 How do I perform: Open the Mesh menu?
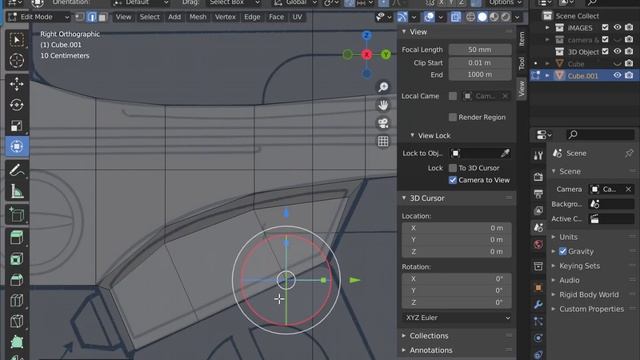(x=198, y=17)
